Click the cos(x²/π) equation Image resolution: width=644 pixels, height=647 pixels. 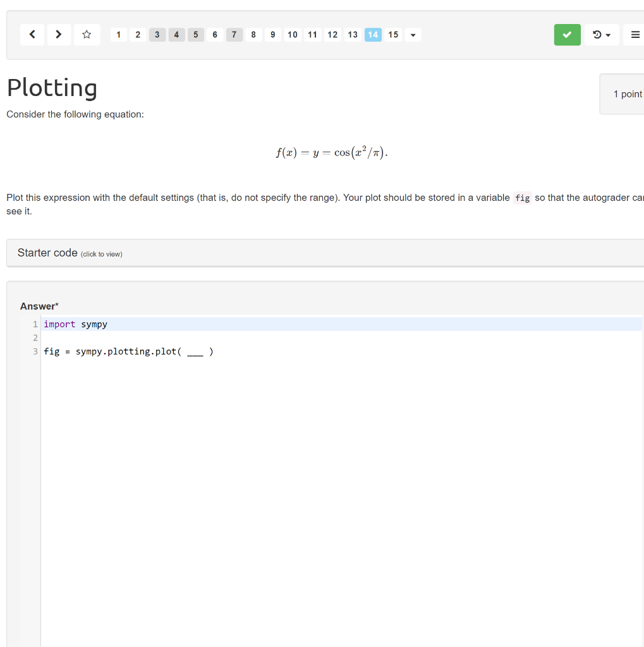pos(332,152)
